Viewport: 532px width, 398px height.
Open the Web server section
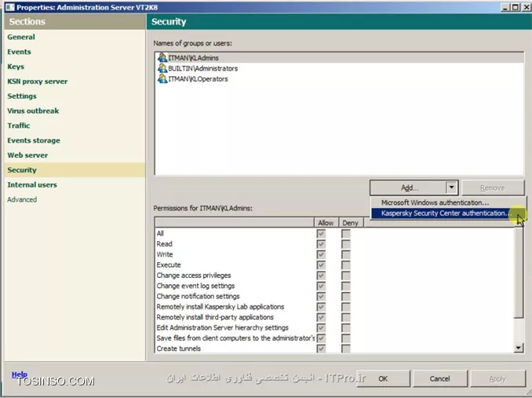click(x=27, y=155)
